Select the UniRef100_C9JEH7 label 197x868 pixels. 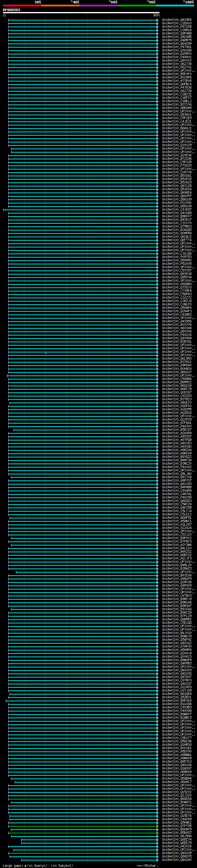tap(177, 209)
